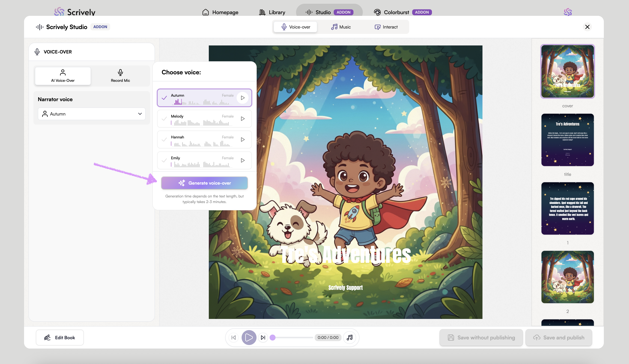This screenshot has width=629, height=364.
Task: Switch to the Interact tab
Action: (x=386, y=27)
